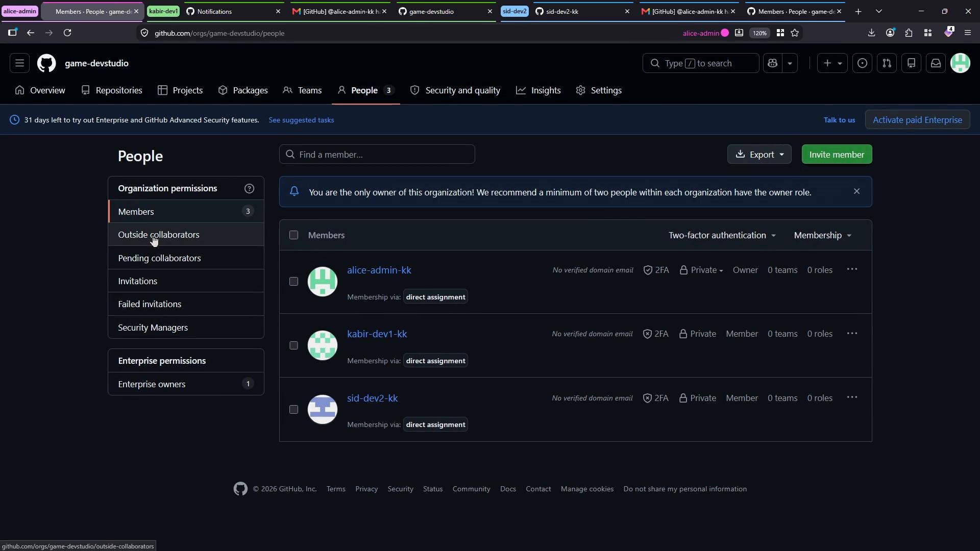Open Enterprise owners in the sidebar
Viewport: 980px width, 551px height.
[x=186, y=384]
